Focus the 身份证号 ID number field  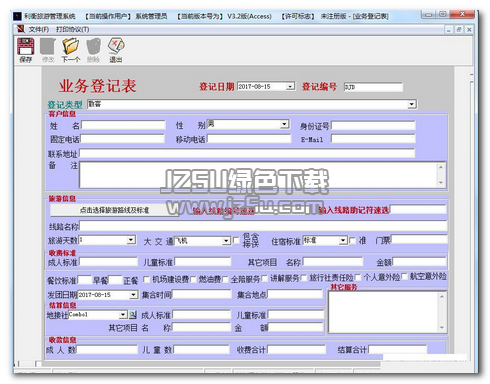coord(373,126)
